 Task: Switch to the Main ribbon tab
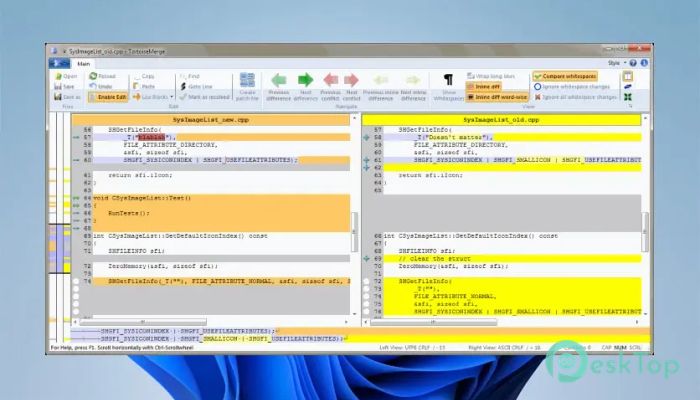point(83,64)
